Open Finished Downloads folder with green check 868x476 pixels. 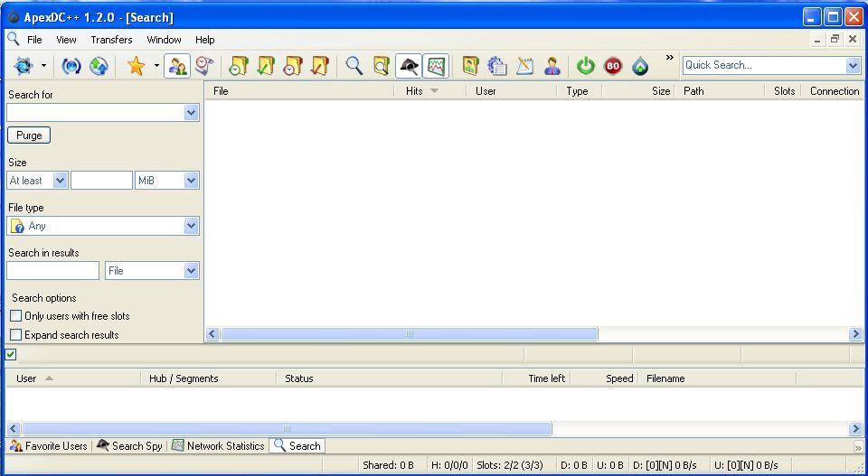pyautogui.click(x=266, y=66)
